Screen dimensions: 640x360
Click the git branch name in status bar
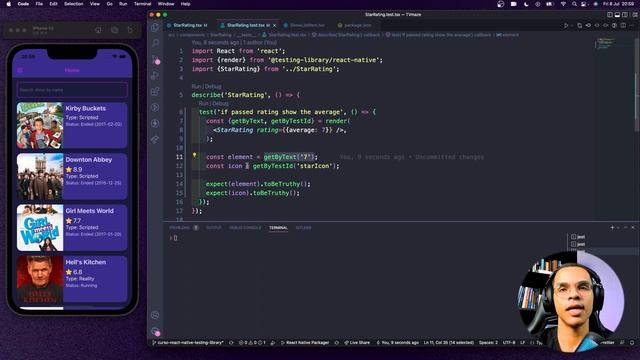187,343
